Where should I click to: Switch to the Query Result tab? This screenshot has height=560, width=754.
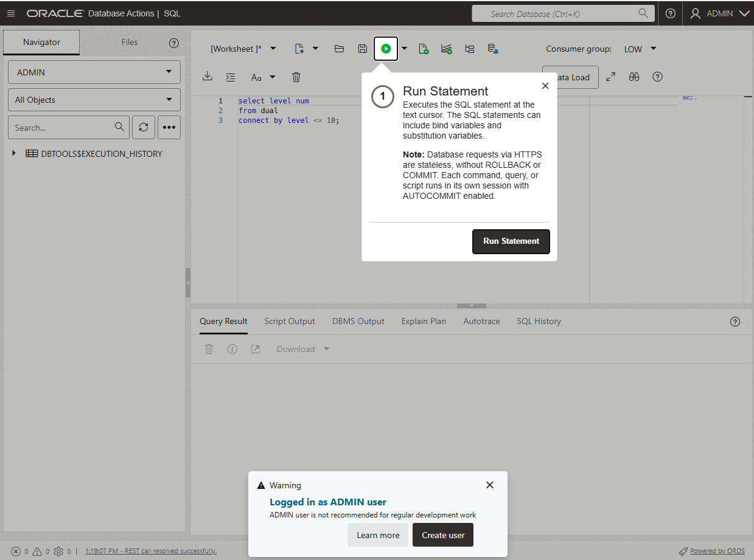point(223,322)
